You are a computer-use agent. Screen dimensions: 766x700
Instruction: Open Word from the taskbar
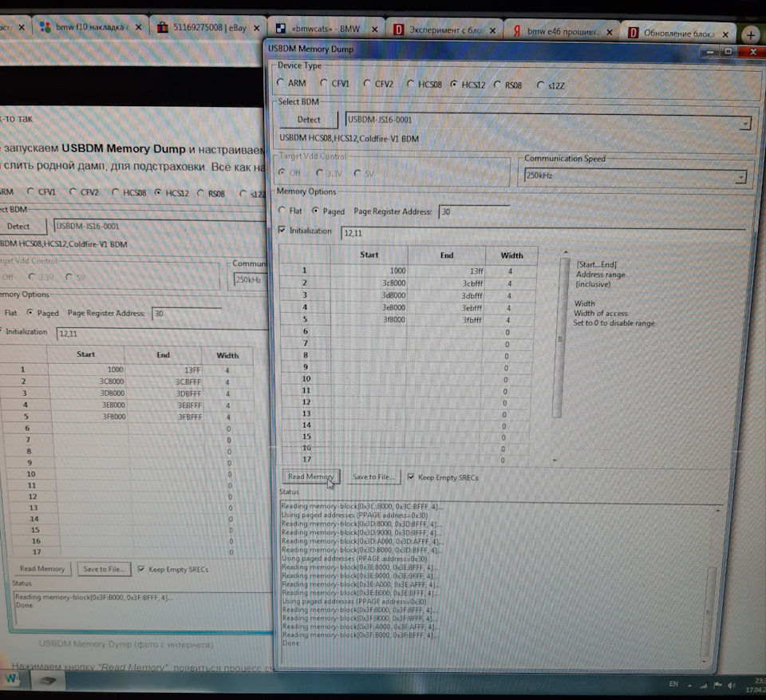click(10, 678)
